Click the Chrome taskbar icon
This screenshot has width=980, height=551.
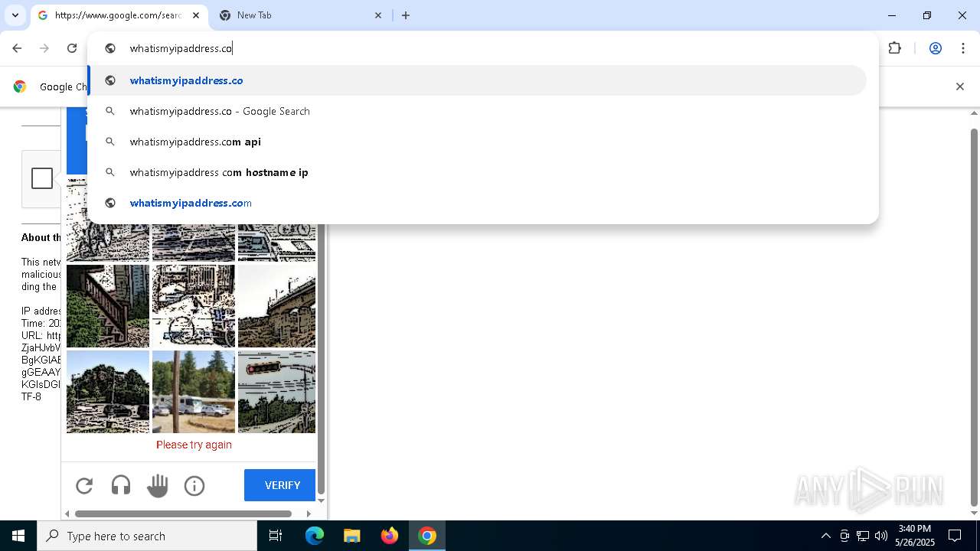click(427, 536)
